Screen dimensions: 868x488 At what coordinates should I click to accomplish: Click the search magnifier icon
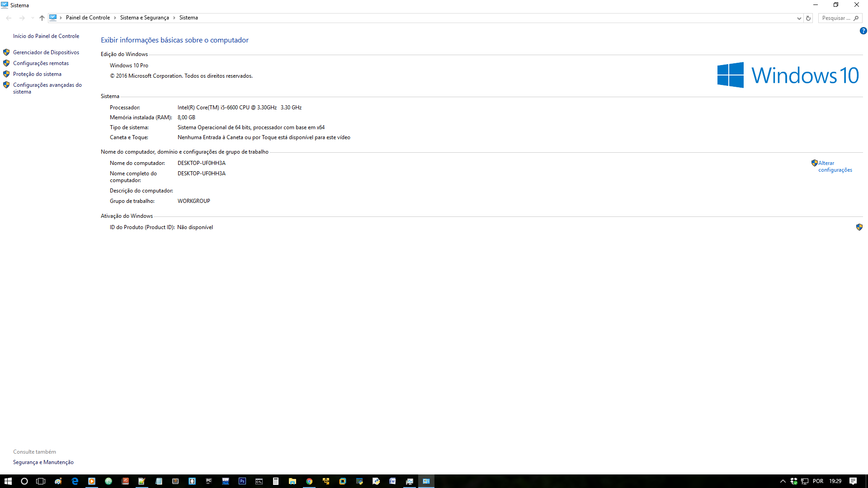(x=856, y=18)
